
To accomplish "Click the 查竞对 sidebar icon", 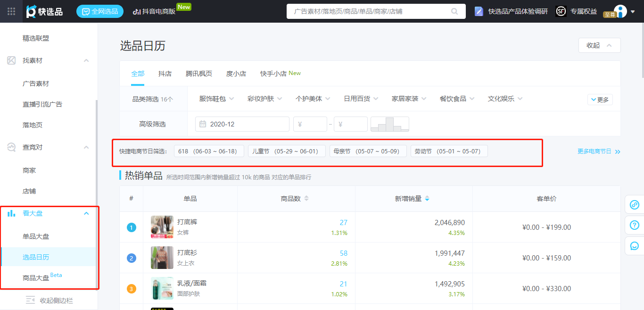I will [11, 147].
